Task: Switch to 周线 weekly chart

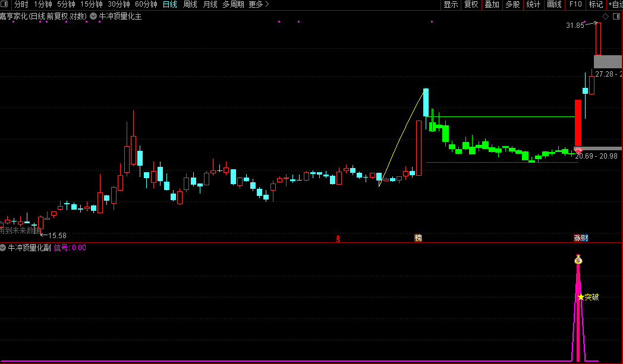Action: pyautogui.click(x=190, y=4)
